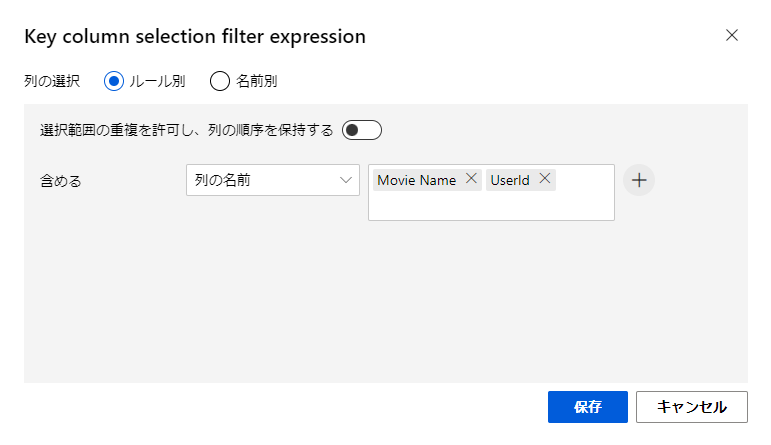Add a new rule with the plus icon
This screenshot has width=771, height=445.
(x=639, y=180)
